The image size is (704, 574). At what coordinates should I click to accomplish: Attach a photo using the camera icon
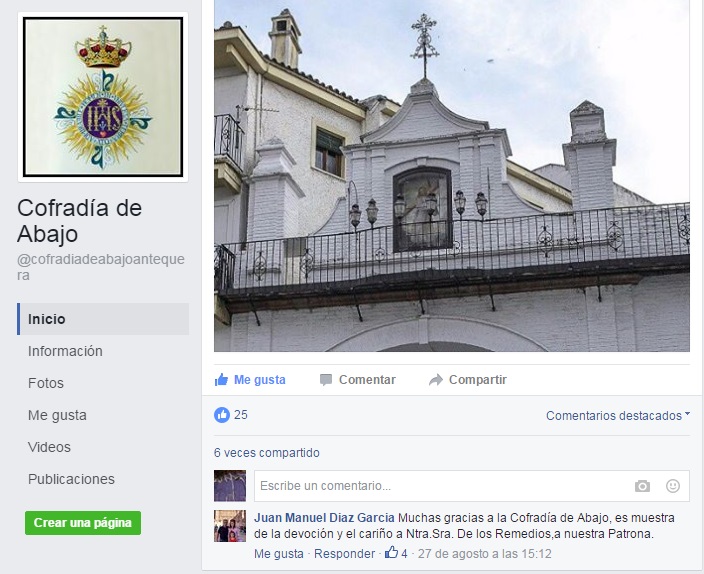(x=642, y=486)
